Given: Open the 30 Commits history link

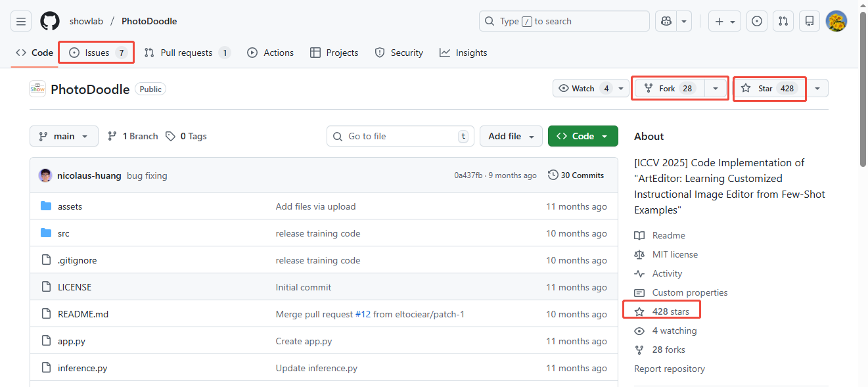Looking at the screenshot, I should pos(576,175).
